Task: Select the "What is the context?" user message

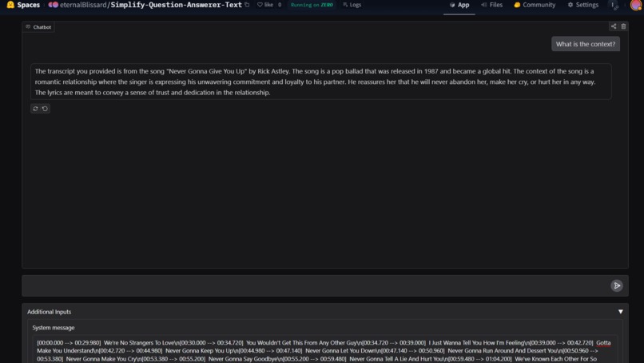Action: (585, 44)
